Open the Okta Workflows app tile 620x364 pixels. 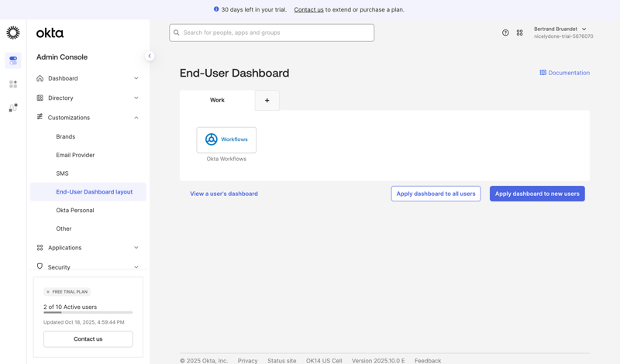point(226,140)
